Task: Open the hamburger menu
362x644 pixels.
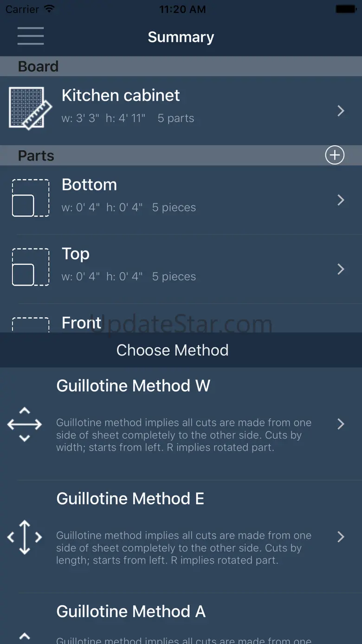Action: coord(31,36)
